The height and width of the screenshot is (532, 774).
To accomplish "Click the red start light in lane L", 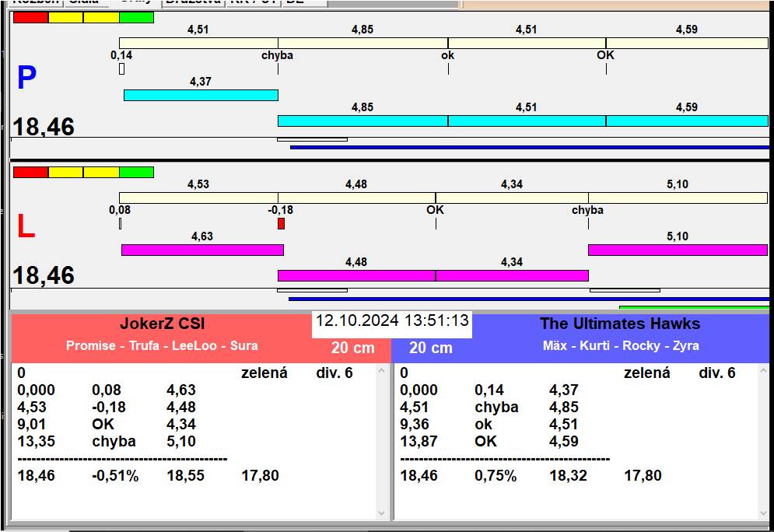I will point(30,172).
